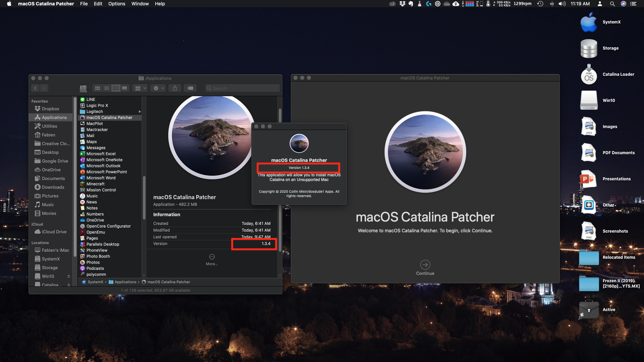This screenshot has width=644, height=362.
Task: Click Applications in Finder path bar
Action: click(122, 282)
